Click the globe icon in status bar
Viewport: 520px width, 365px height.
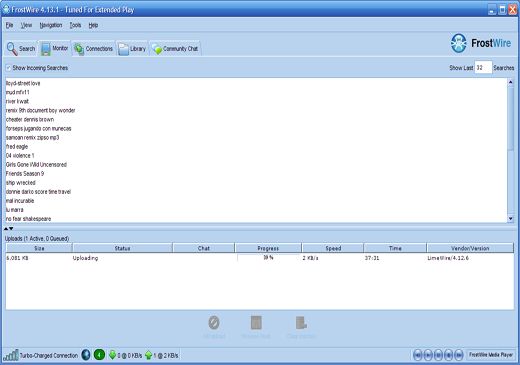[x=86, y=355]
